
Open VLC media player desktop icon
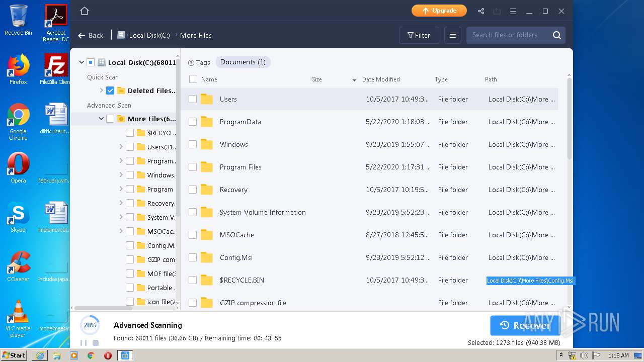18,319
